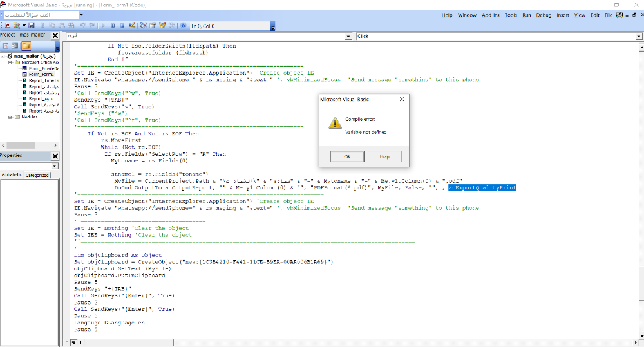Click Full Module View icon below the code
The height and width of the screenshot is (347, 644).
[x=73, y=342]
